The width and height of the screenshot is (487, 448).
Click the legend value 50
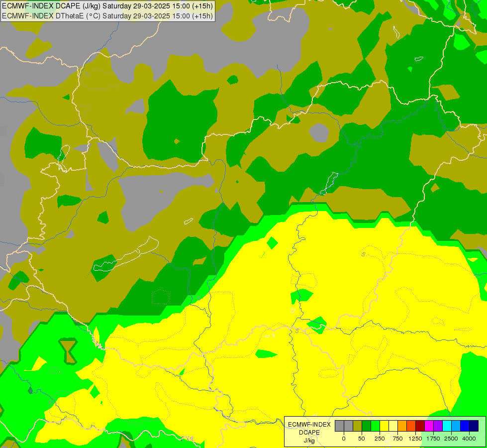[362, 439]
